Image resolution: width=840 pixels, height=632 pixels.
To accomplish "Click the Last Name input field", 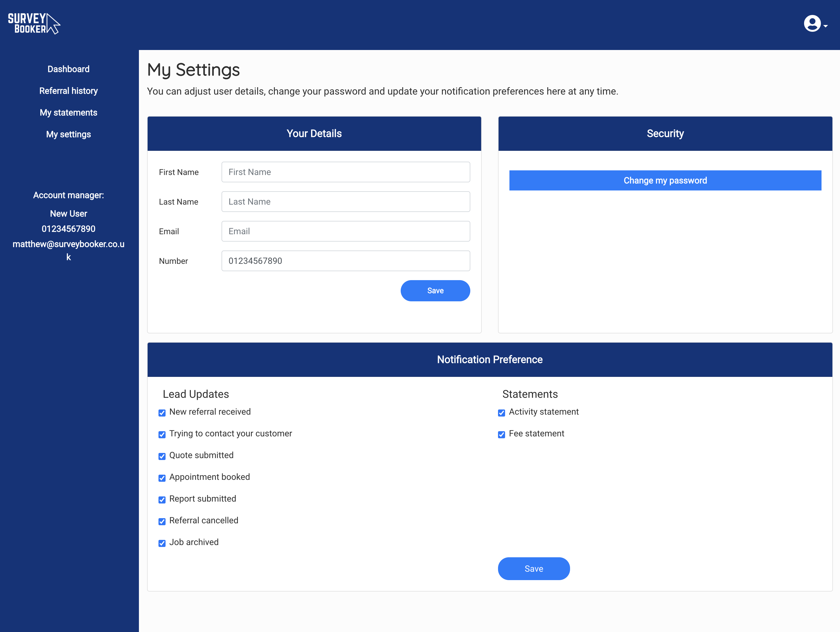I will click(346, 202).
